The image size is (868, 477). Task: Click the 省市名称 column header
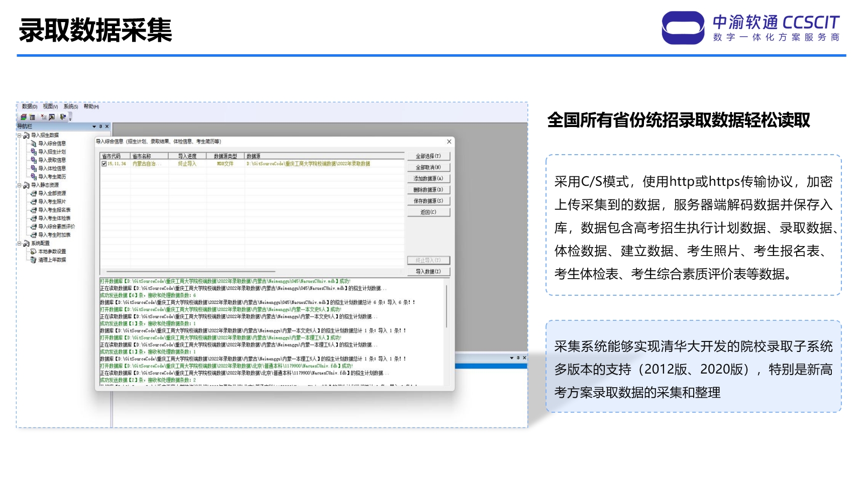tap(149, 156)
